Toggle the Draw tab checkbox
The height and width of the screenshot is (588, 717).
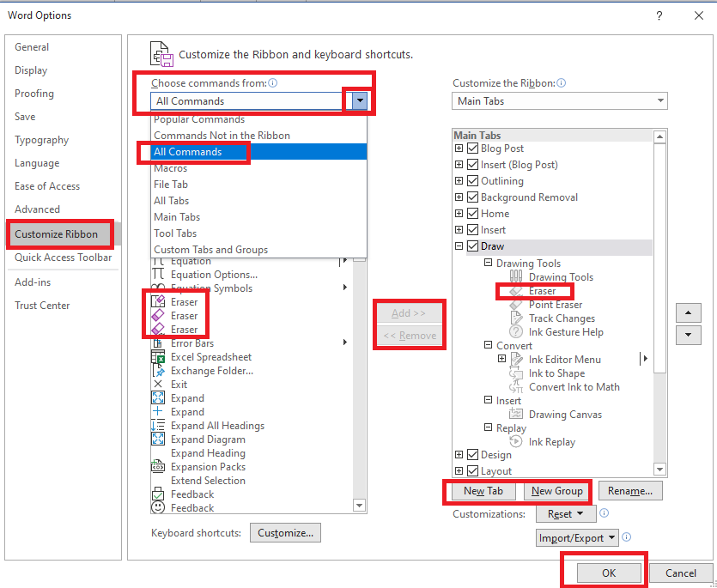tap(473, 246)
